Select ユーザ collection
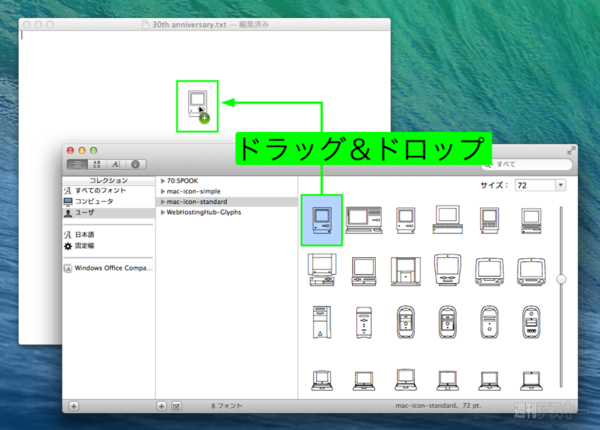Screen dimensions: 600x430 click(x=109, y=213)
